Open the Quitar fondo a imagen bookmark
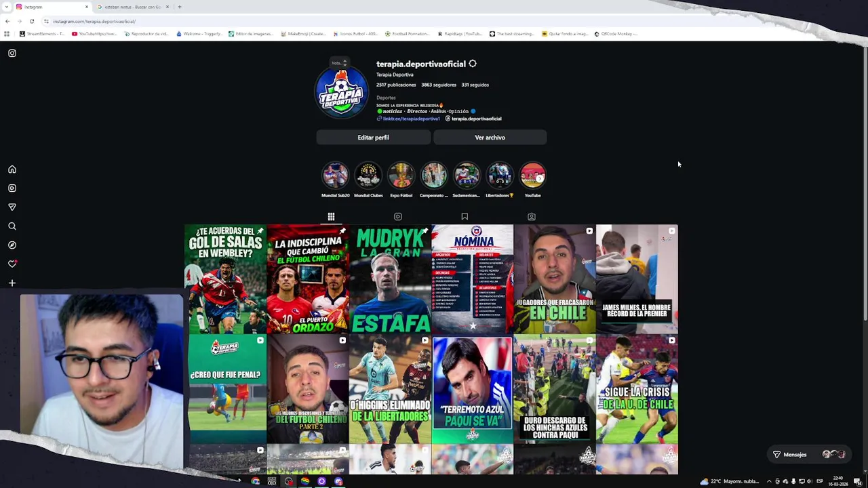868x488 pixels. click(x=564, y=34)
